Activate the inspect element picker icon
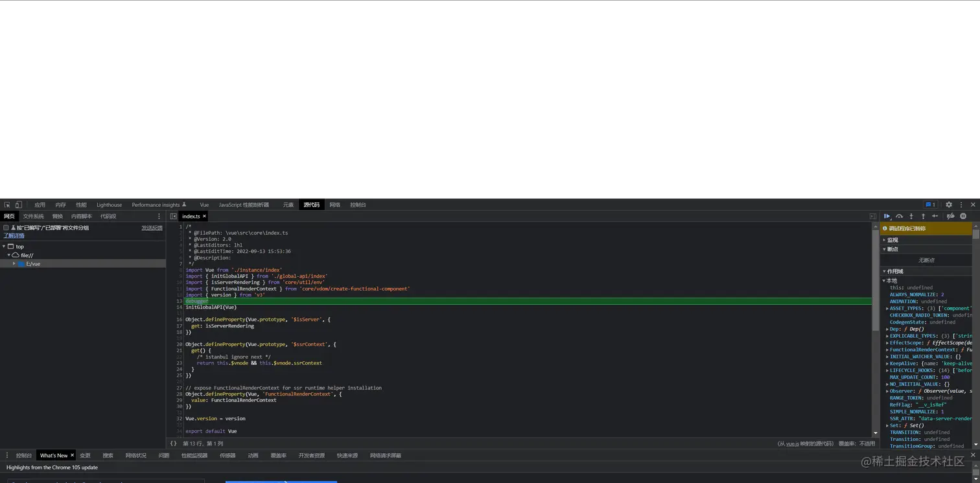980x483 pixels. coord(7,205)
